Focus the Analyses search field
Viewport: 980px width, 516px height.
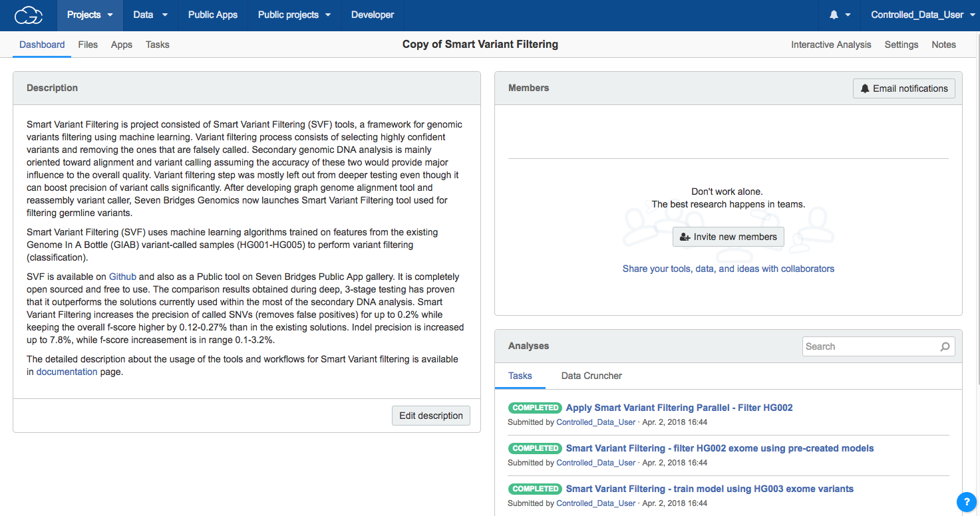coord(879,346)
